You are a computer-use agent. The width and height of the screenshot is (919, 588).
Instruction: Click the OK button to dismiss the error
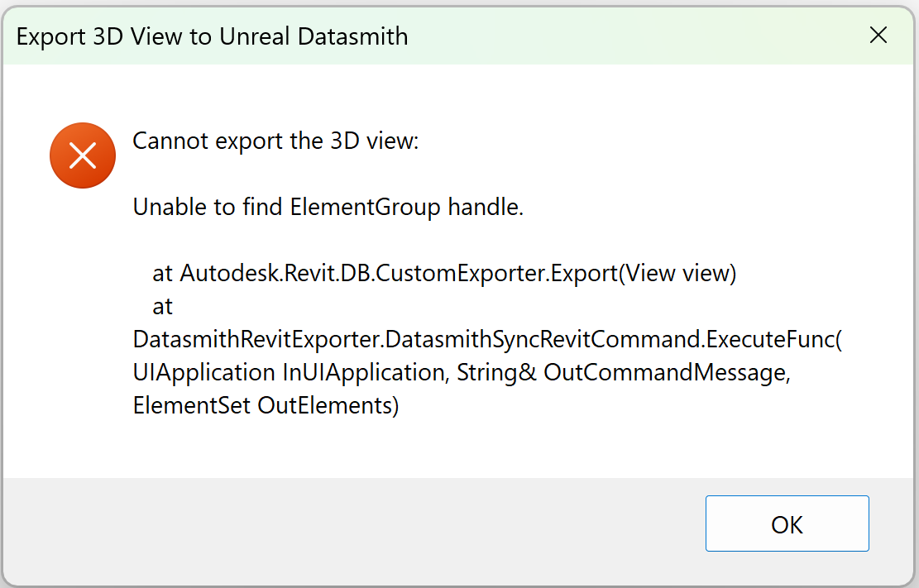(x=786, y=523)
